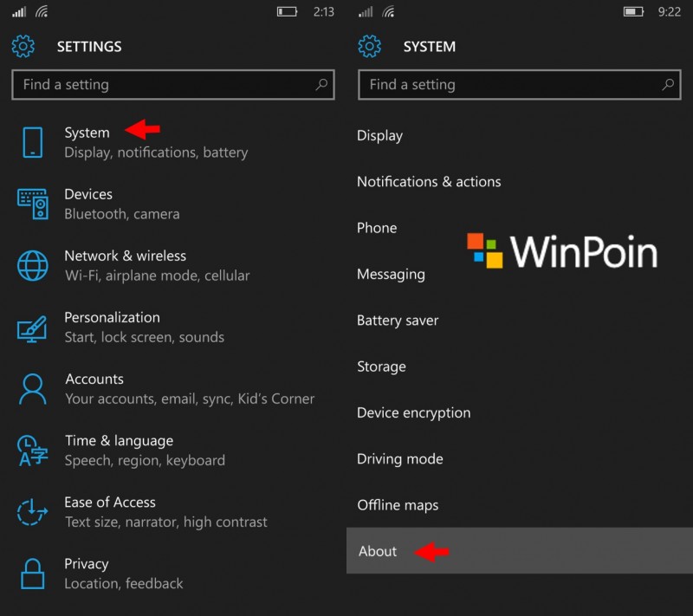The image size is (693, 616).
Task: Open the System phone icon in Settings
Action: pyautogui.click(x=33, y=142)
